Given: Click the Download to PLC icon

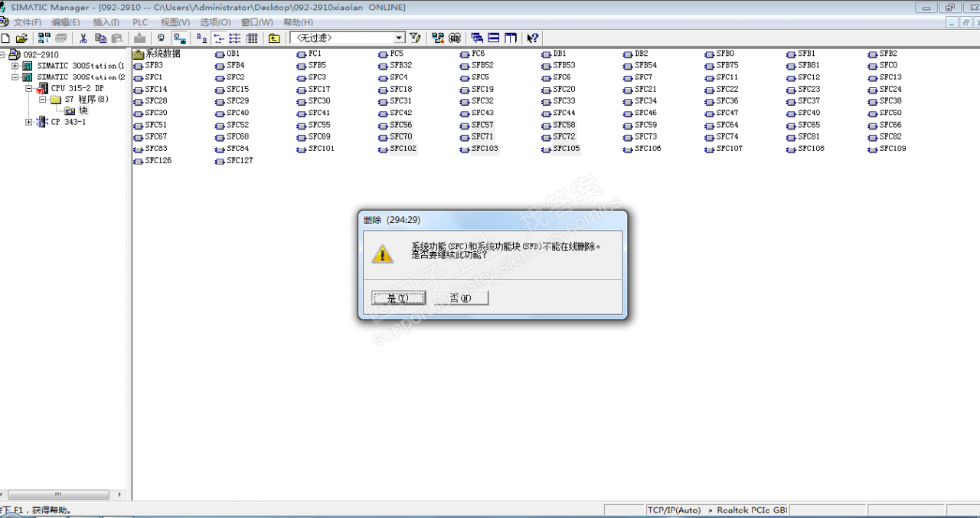Looking at the screenshot, I should coord(139,38).
